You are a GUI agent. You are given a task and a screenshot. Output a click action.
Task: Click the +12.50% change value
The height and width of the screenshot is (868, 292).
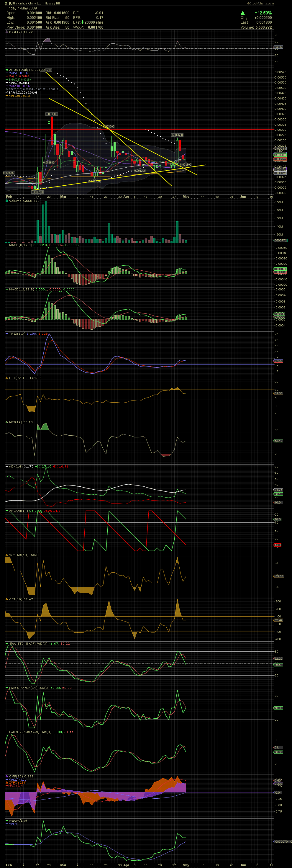(x=263, y=13)
